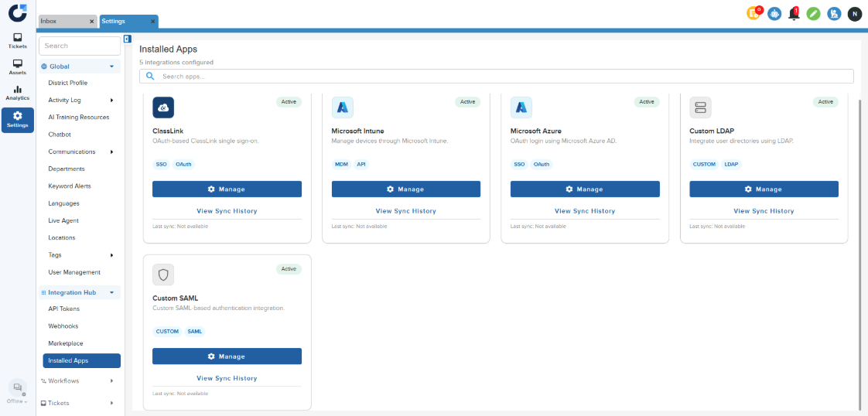This screenshot has height=416, width=868.
Task: Go to Assets in the left sidebar
Action: coord(17,66)
